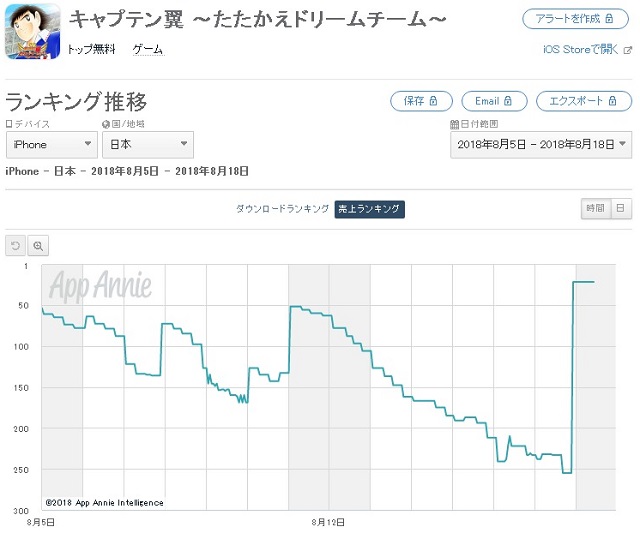Click the ゲーム category link
640x533 pixels.
pos(148,49)
